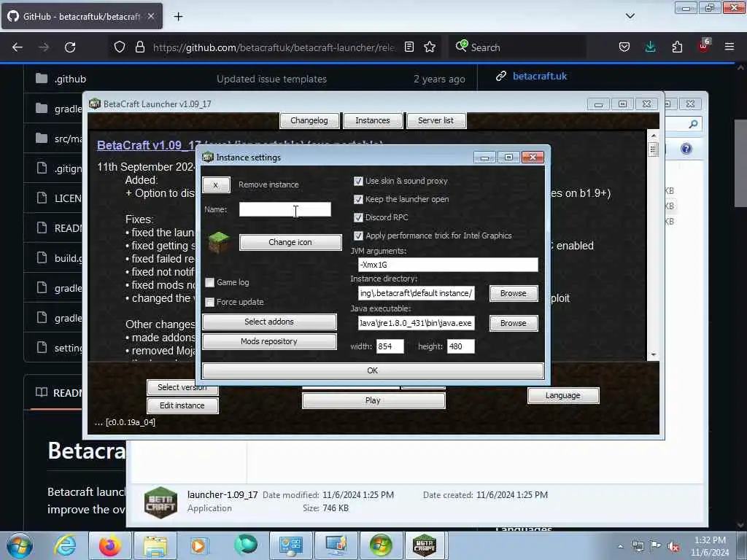Toggle Use skin & sound proxy

point(358,181)
